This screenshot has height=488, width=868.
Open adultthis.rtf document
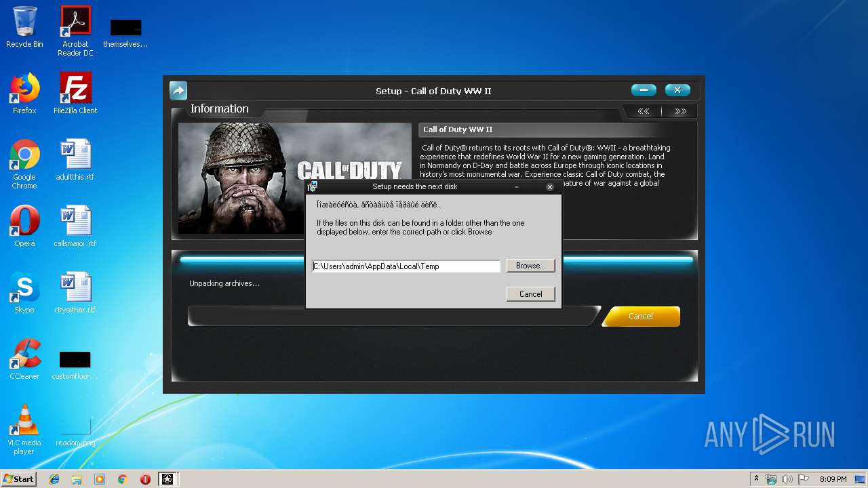tap(75, 160)
